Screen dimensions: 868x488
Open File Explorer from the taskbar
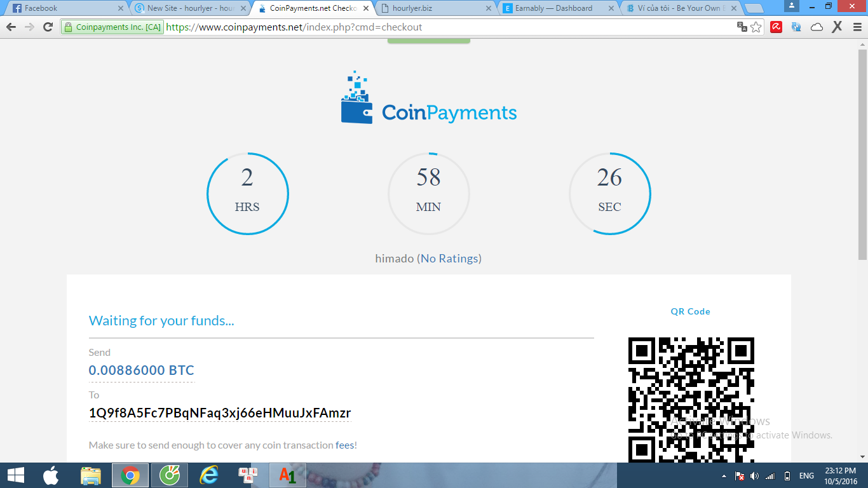point(91,475)
